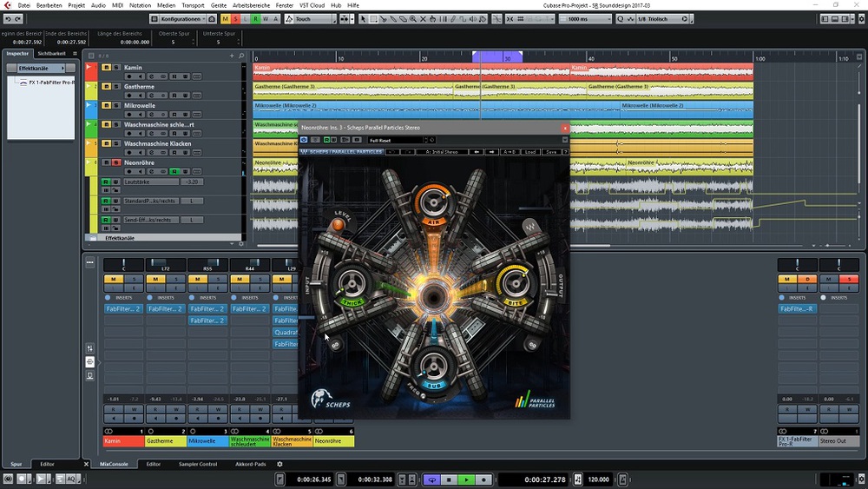The height and width of the screenshot is (489, 868).
Task: Click the ruler at marker 40
Action: tap(590, 57)
